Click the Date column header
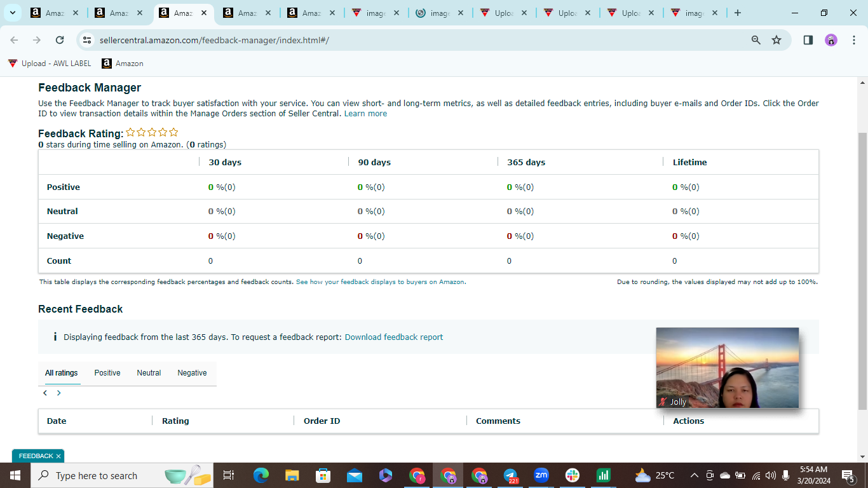 pyautogui.click(x=57, y=421)
